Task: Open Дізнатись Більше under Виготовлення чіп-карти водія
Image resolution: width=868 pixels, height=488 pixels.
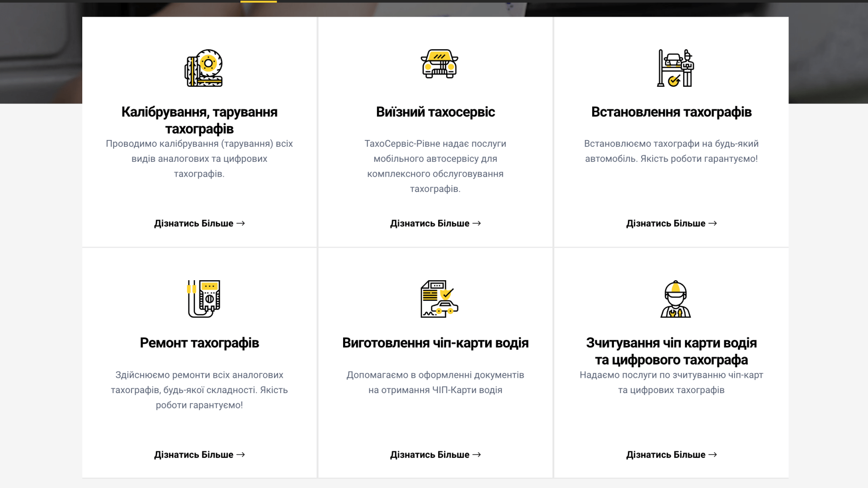Action: coord(435,455)
